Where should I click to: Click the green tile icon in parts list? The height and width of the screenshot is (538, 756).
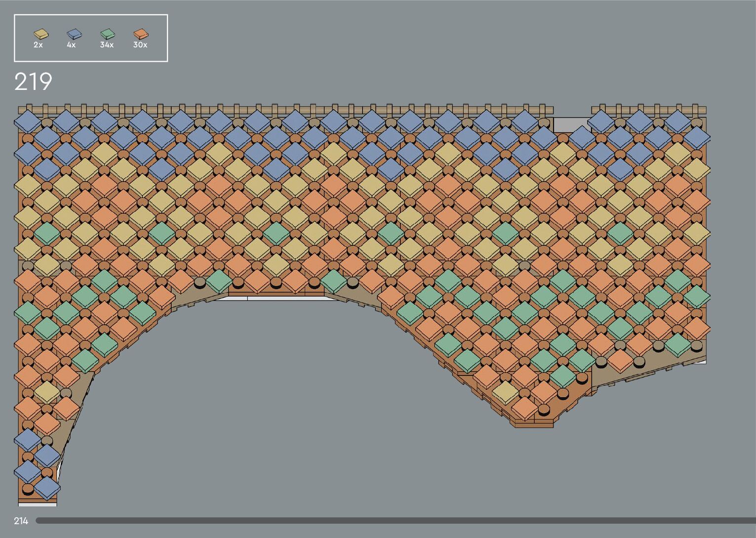click(107, 34)
